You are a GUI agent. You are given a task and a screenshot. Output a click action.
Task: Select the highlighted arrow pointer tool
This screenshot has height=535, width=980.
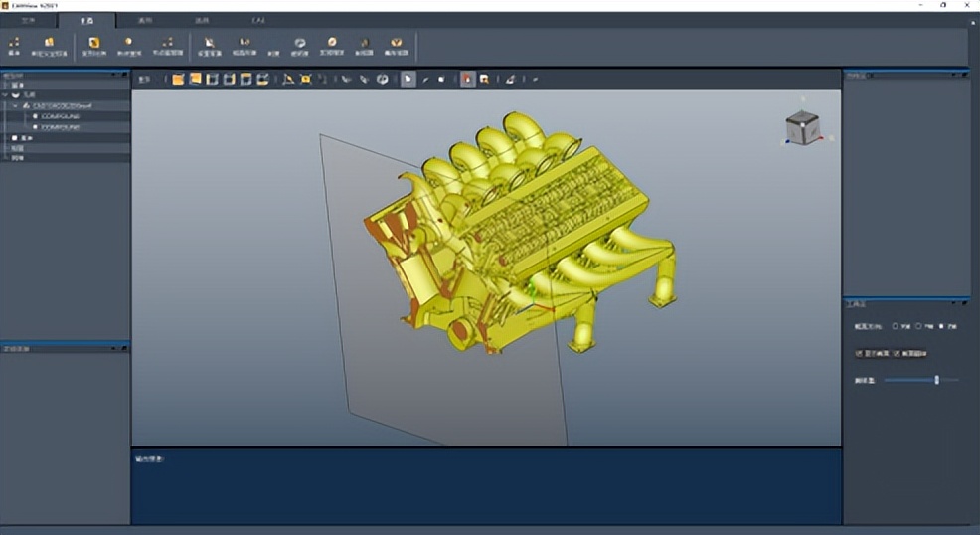coord(408,79)
